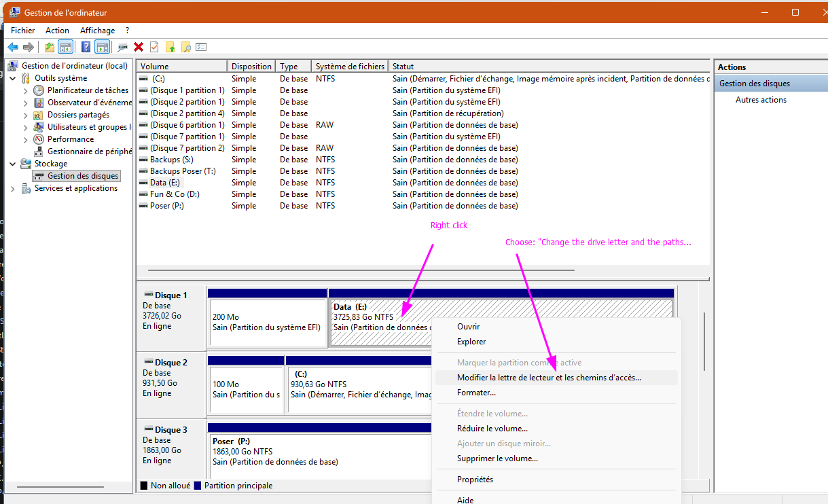Choose Réduire le volume... in context menu
Image resolution: width=828 pixels, height=504 pixels.
492,429
